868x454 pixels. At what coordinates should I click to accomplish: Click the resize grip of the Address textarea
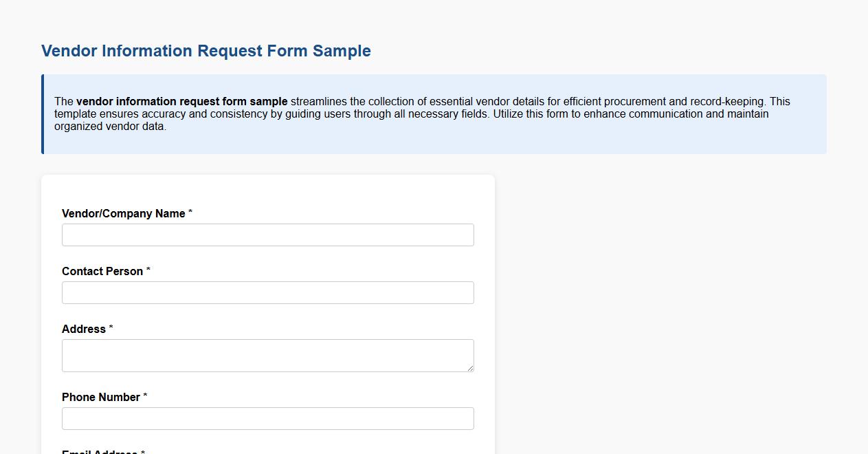coord(471,369)
